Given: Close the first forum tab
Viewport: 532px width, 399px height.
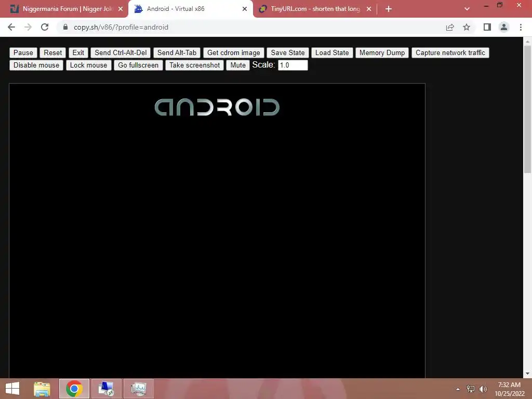Looking at the screenshot, I should pyautogui.click(x=121, y=9).
